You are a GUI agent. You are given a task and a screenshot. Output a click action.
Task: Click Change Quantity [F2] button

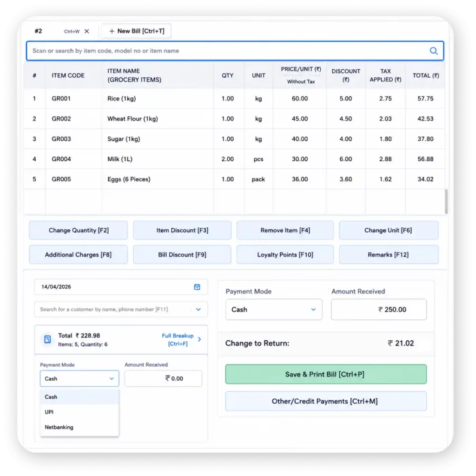click(x=78, y=230)
